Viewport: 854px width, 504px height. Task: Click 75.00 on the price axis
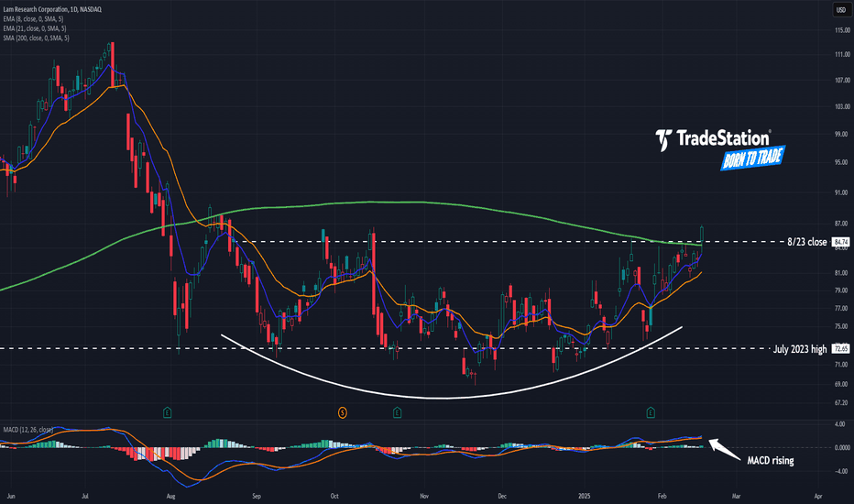click(842, 326)
